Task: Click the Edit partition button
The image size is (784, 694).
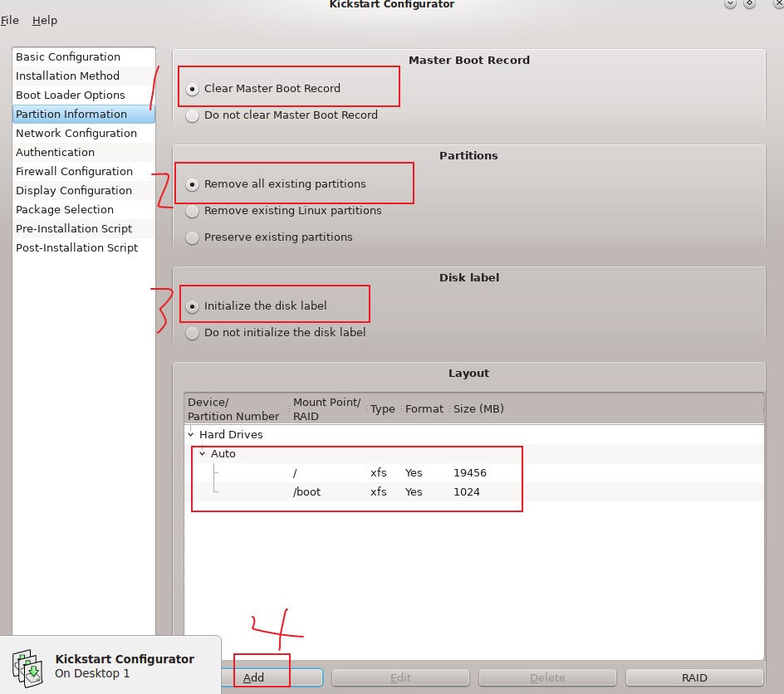Action: [x=400, y=677]
